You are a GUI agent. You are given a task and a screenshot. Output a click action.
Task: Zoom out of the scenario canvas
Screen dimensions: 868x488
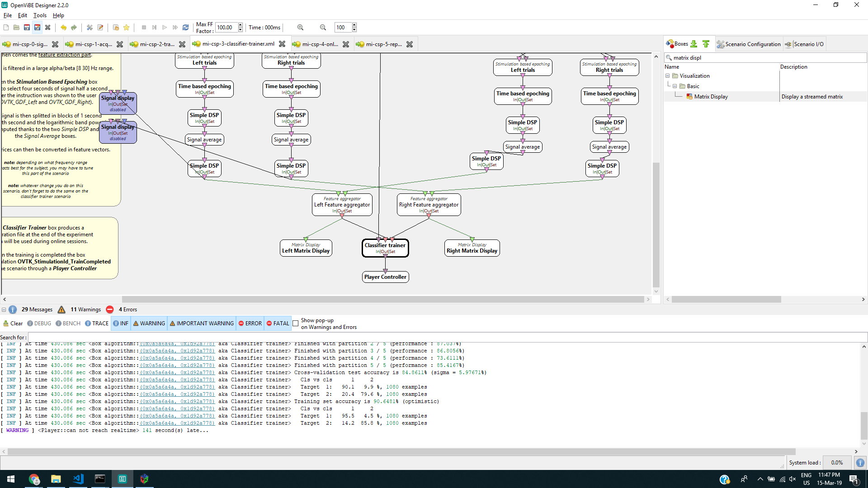[323, 28]
